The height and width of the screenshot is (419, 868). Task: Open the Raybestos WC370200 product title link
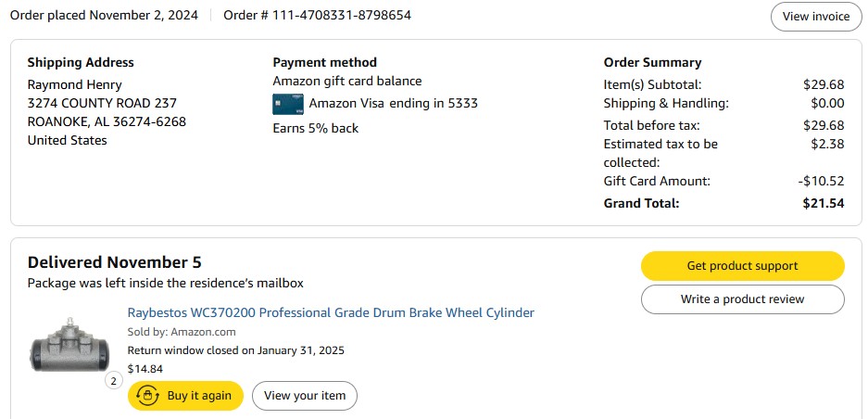tap(331, 312)
